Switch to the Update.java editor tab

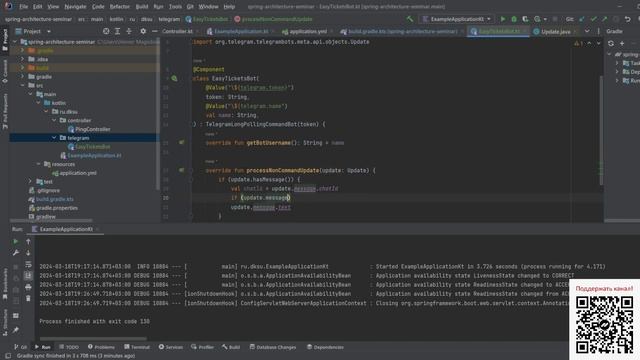[556, 31]
